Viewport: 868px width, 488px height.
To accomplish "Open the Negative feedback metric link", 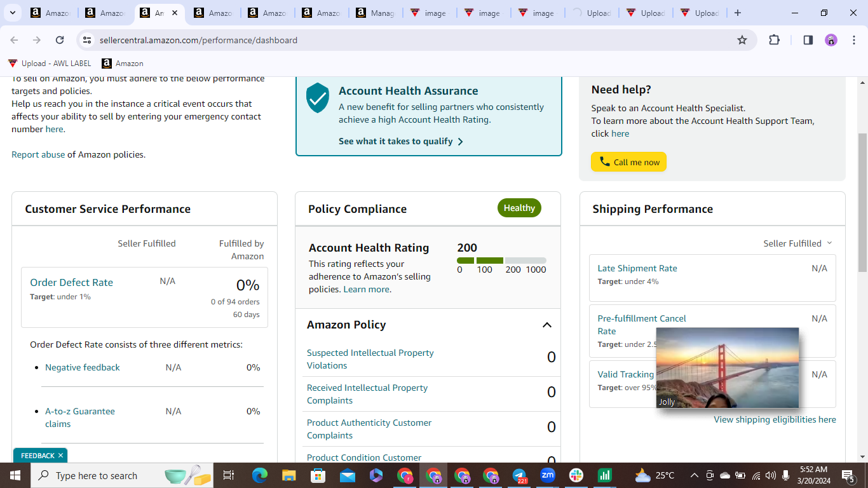I will [83, 367].
